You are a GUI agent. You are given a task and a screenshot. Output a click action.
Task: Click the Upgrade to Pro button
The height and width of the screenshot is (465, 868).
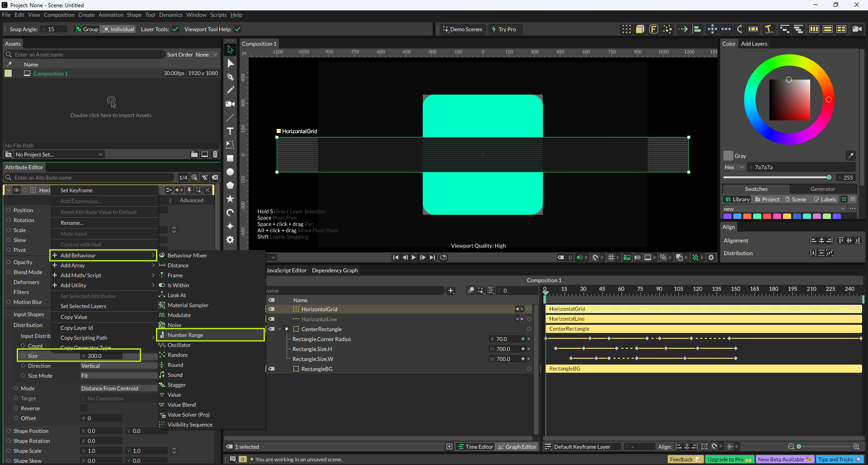pos(729,460)
